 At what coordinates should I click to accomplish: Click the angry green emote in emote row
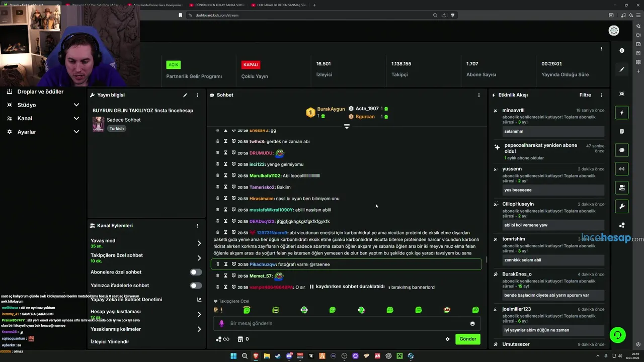pyautogui.click(x=275, y=310)
